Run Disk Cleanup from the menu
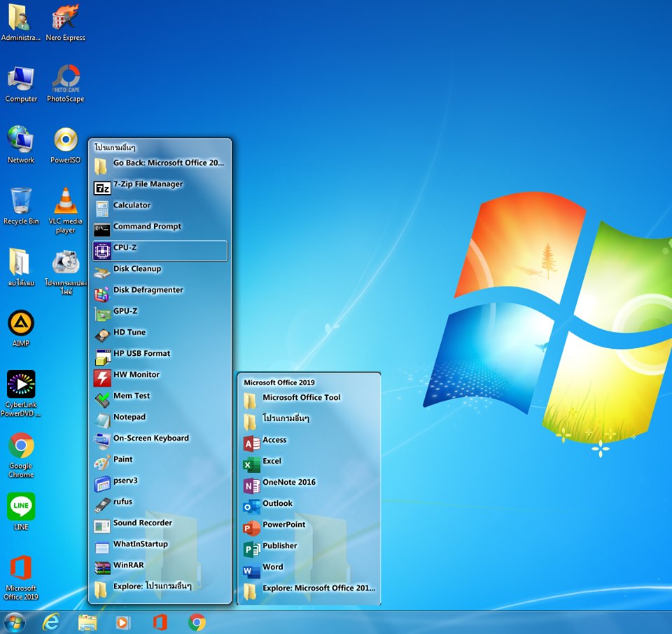 click(160, 272)
